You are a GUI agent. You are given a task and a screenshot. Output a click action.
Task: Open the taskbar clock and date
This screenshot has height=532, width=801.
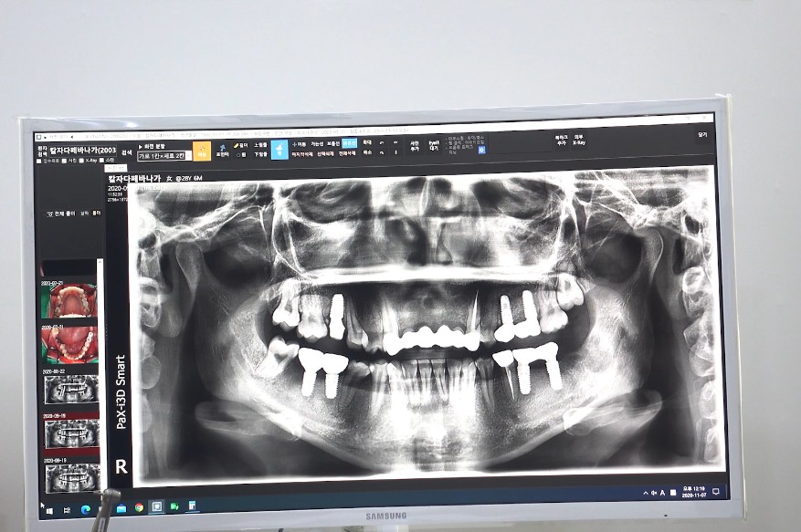click(x=695, y=492)
